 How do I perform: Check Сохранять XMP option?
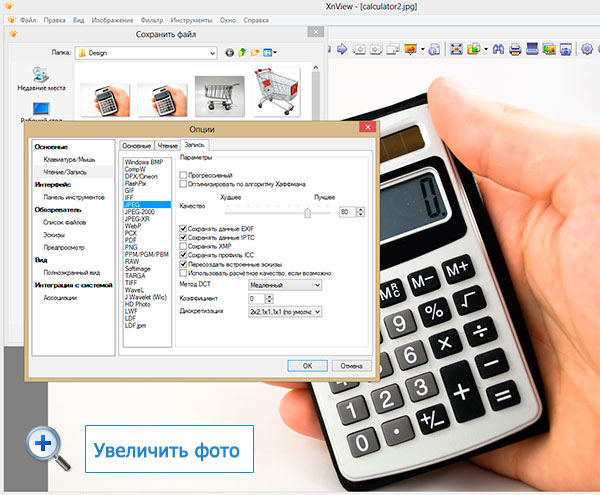(x=183, y=246)
